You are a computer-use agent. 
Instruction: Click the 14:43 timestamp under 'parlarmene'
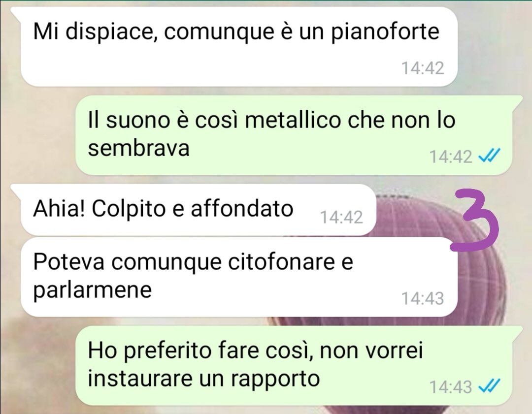click(x=423, y=298)
